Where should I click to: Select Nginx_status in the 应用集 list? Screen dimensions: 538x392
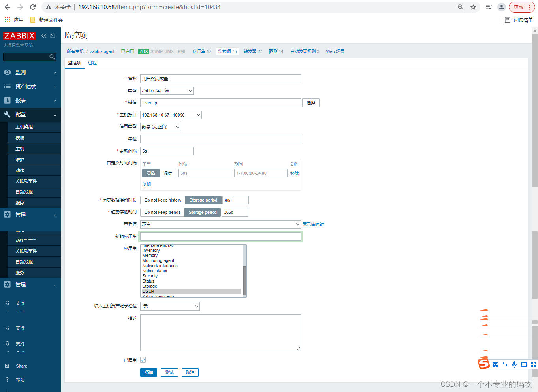click(x=192, y=271)
